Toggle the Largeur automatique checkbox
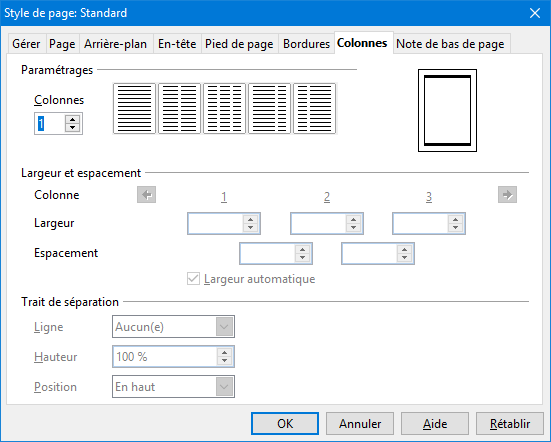The image size is (551, 442). pyautogui.click(x=193, y=279)
